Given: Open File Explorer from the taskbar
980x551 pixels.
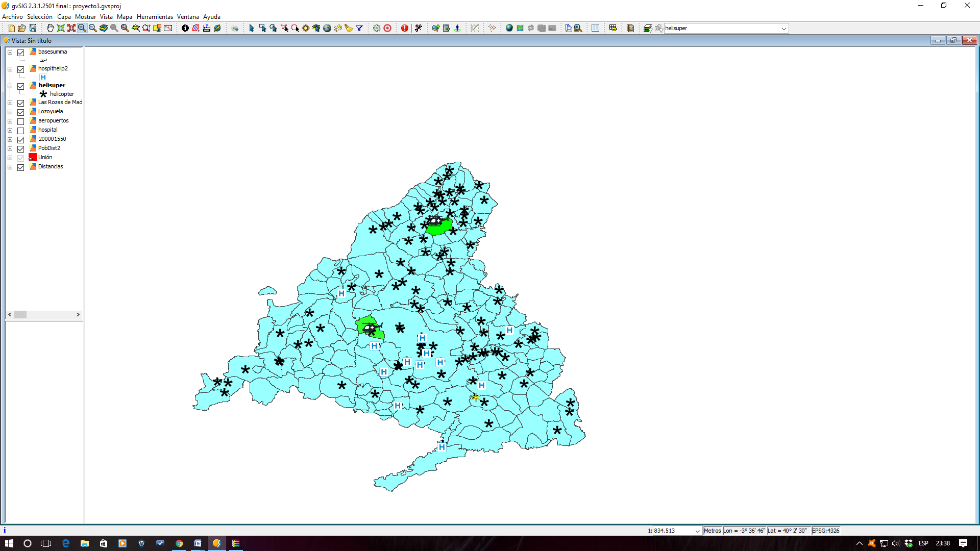Looking at the screenshot, I should point(85,543).
